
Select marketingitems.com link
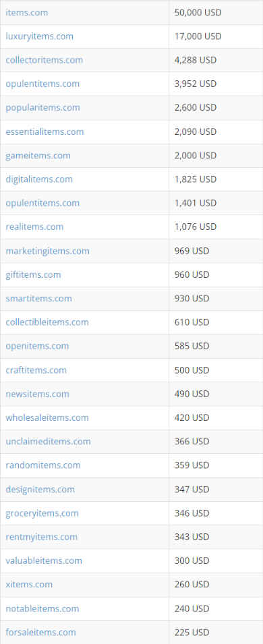[47, 251]
